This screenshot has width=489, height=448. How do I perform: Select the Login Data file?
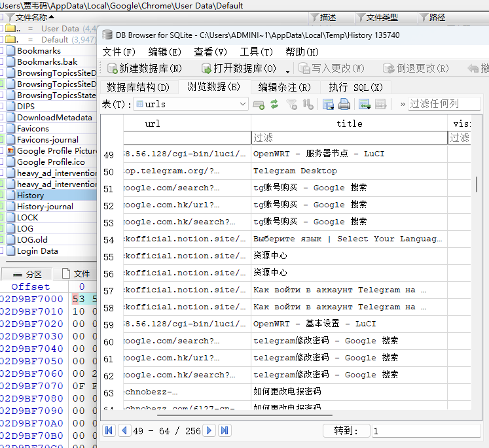click(37, 251)
